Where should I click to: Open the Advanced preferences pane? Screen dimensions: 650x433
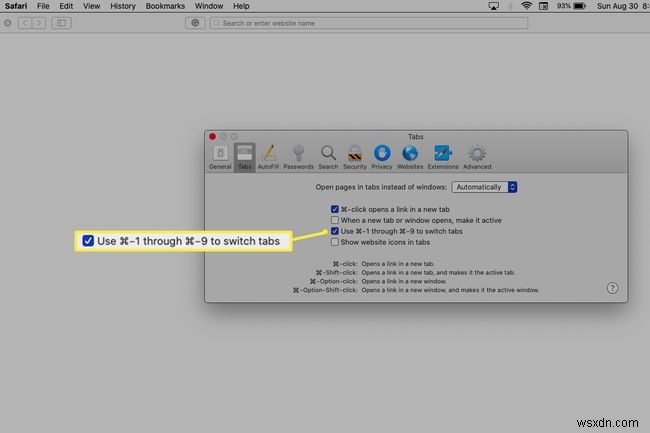click(x=477, y=157)
